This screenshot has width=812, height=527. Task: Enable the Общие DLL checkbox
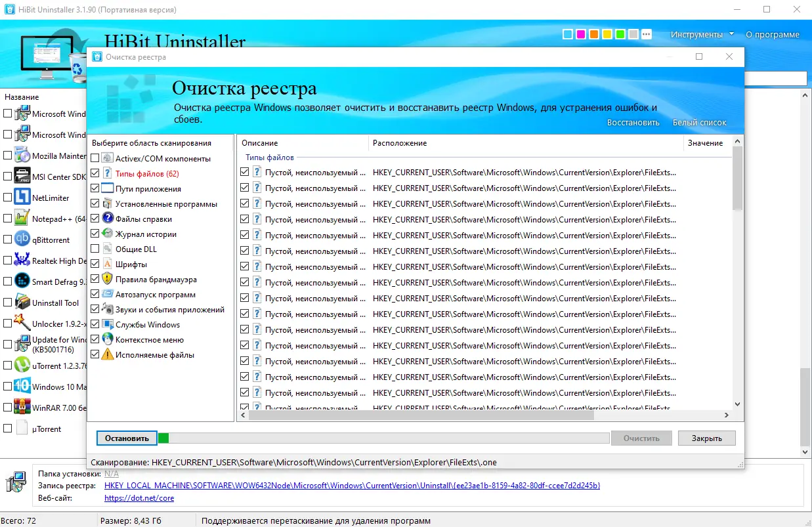[95, 249]
